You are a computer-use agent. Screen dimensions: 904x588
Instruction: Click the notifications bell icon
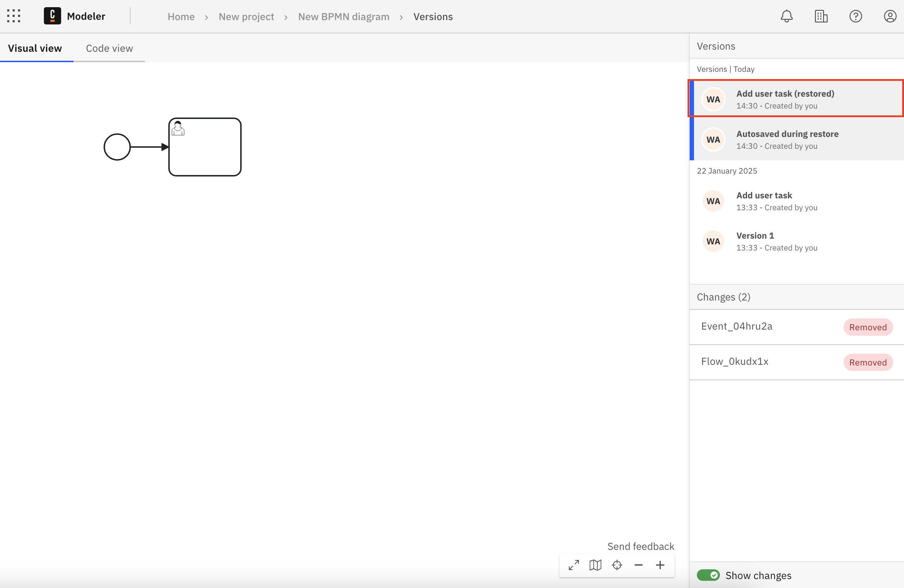click(x=787, y=17)
